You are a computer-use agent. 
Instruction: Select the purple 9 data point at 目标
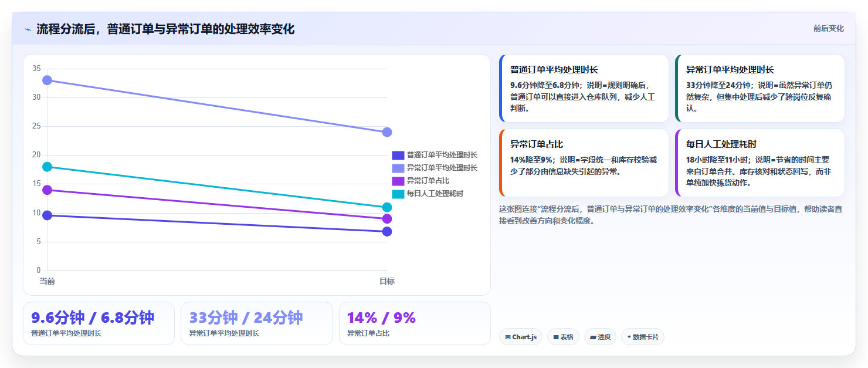pos(387,219)
